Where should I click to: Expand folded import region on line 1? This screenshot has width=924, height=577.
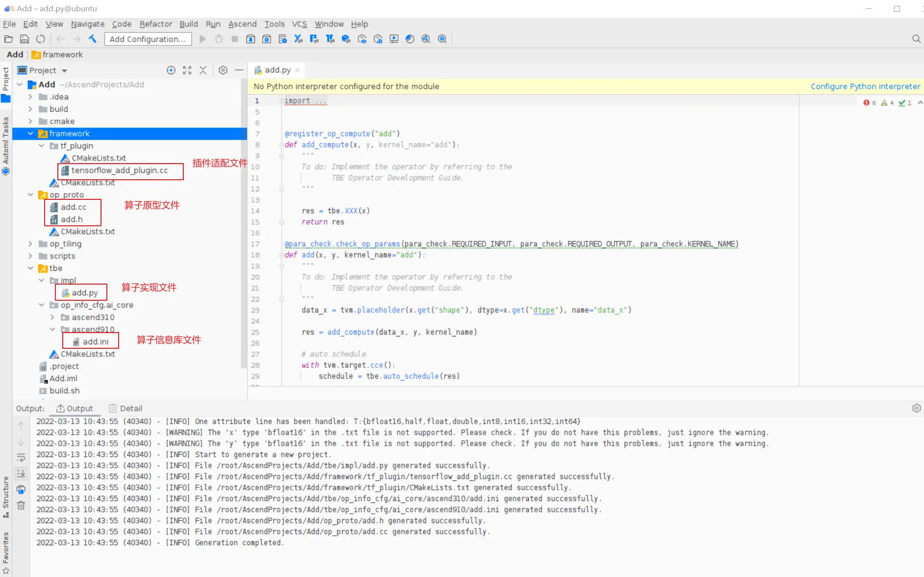click(282, 101)
